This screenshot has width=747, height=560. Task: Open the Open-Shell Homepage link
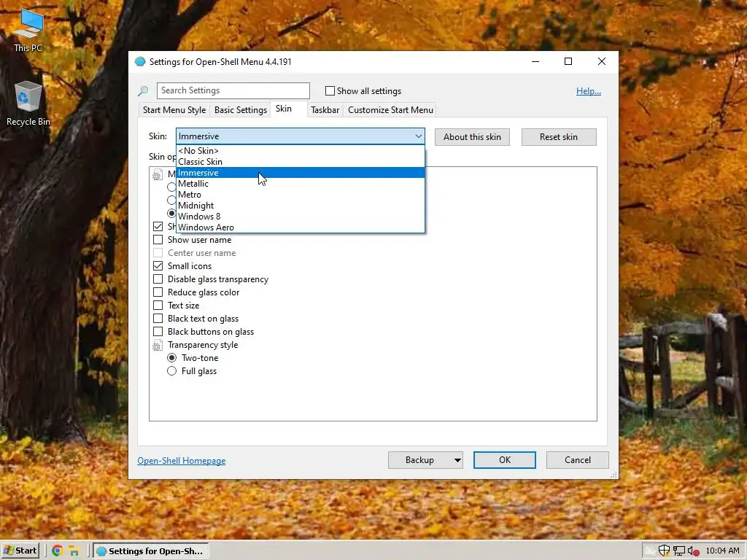(x=182, y=461)
